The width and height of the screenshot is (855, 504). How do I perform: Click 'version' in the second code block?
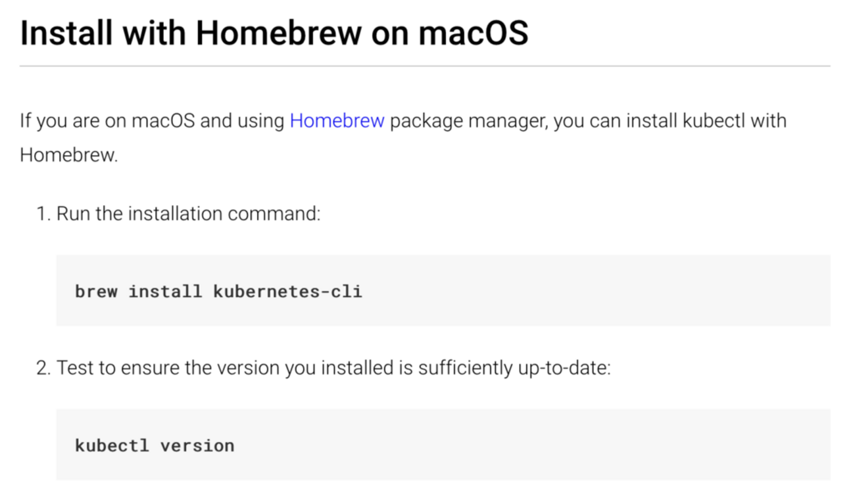(x=197, y=446)
